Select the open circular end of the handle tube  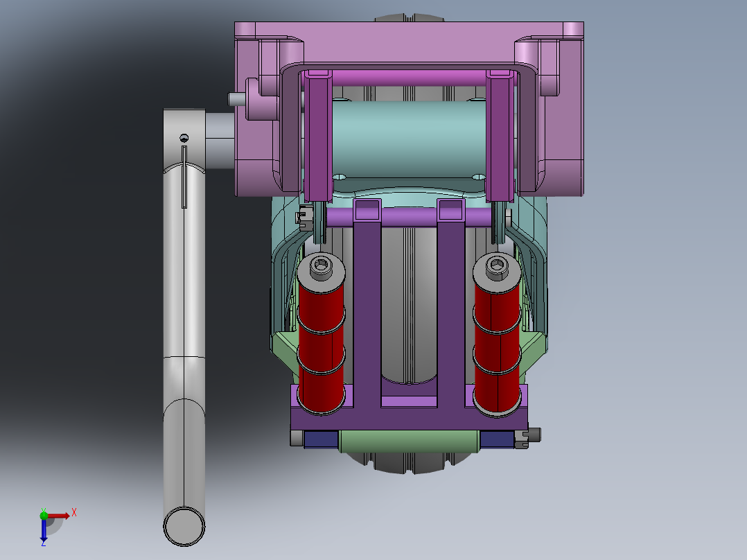click(x=184, y=526)
